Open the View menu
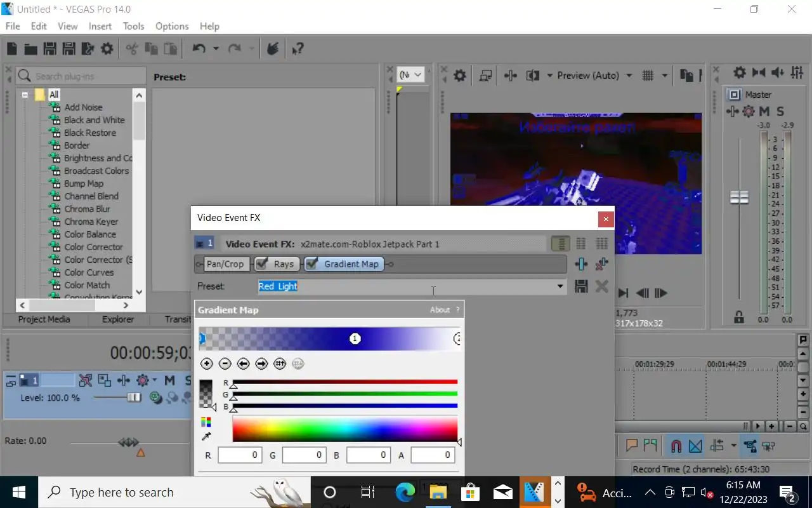The width and height of the screenshot is (812, 508). pyautogui.click(x=68, y=26)
